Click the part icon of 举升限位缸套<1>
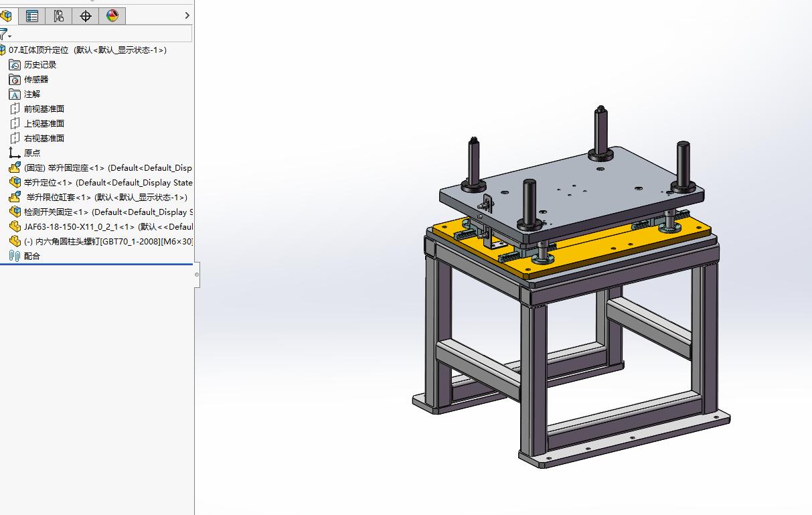This screenshot has height=515, width=812. [15, 198]
